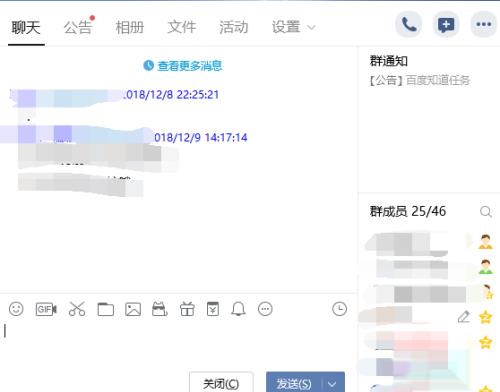500x392 pixels.
Task: Open message history clock icon
Action: (x=339, y=309)
